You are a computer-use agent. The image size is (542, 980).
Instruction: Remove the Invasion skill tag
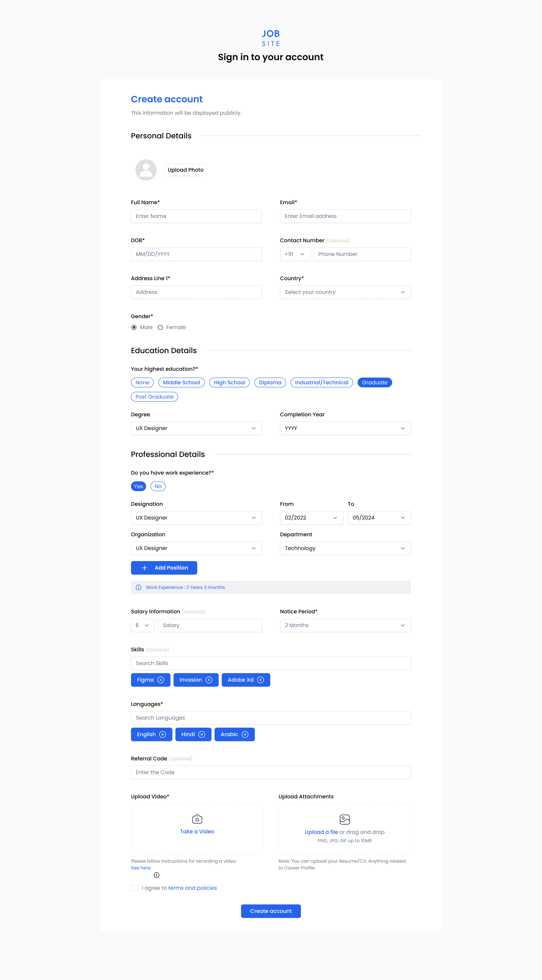point(209,680)
